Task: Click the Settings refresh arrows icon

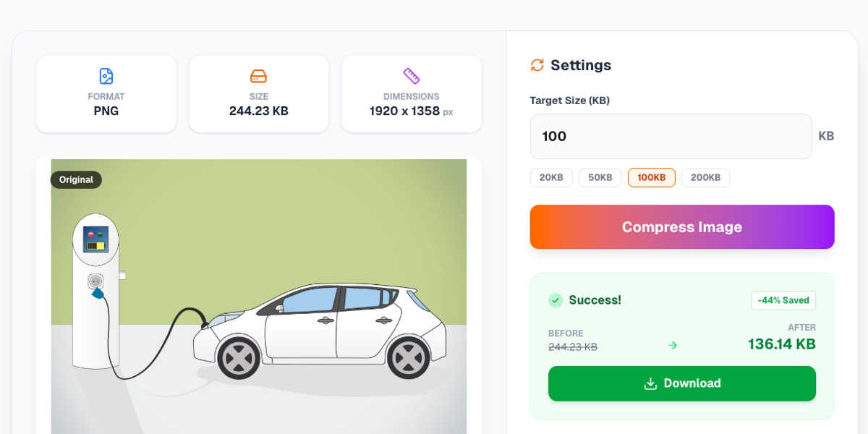Action: 537,65
